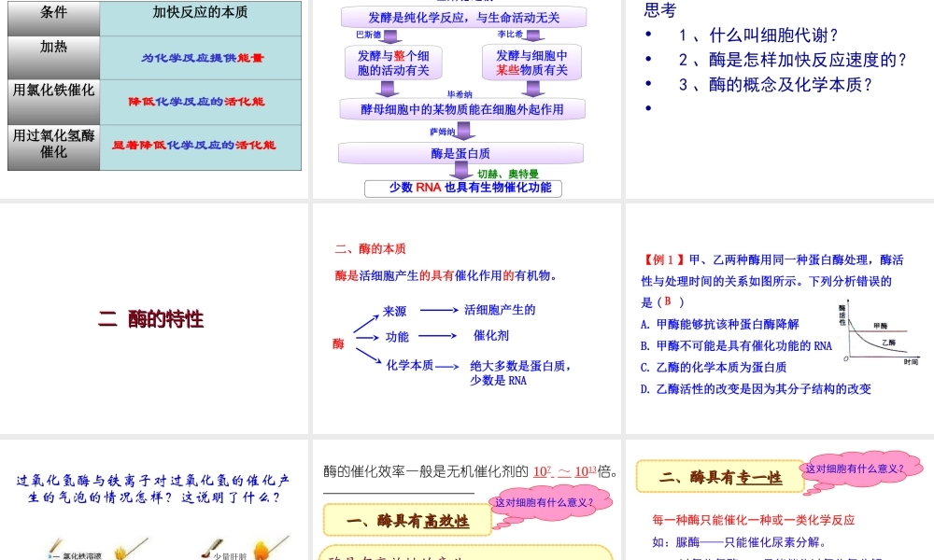The image size is (934, 560).
Task: Click the sentence 酶是活细胞产生的具有催化作用的有机物
Action: (x=446, y=275)
